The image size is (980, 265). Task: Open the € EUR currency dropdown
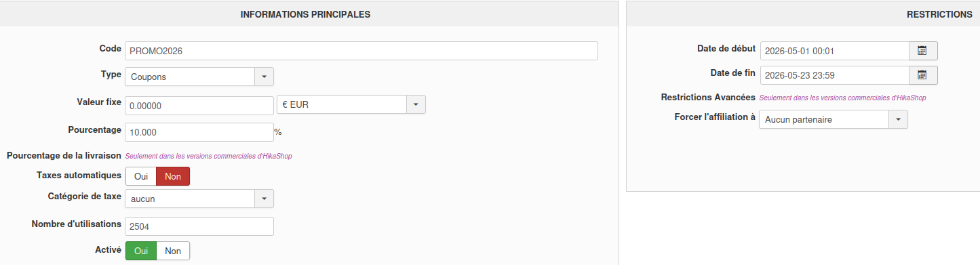[416, 104]
